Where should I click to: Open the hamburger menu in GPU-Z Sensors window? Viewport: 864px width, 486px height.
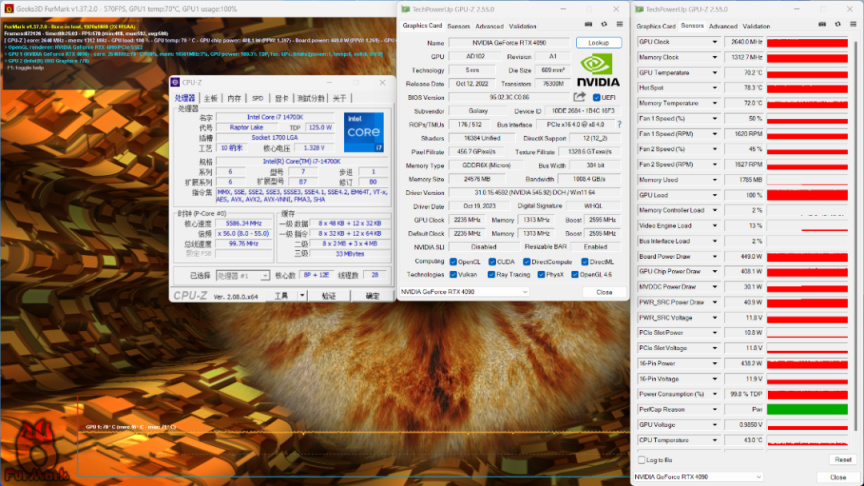853,24
